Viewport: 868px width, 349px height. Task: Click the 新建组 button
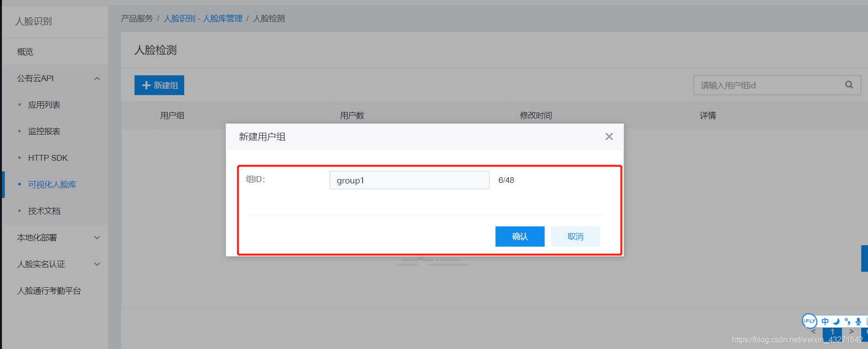(x=159, y=85)
